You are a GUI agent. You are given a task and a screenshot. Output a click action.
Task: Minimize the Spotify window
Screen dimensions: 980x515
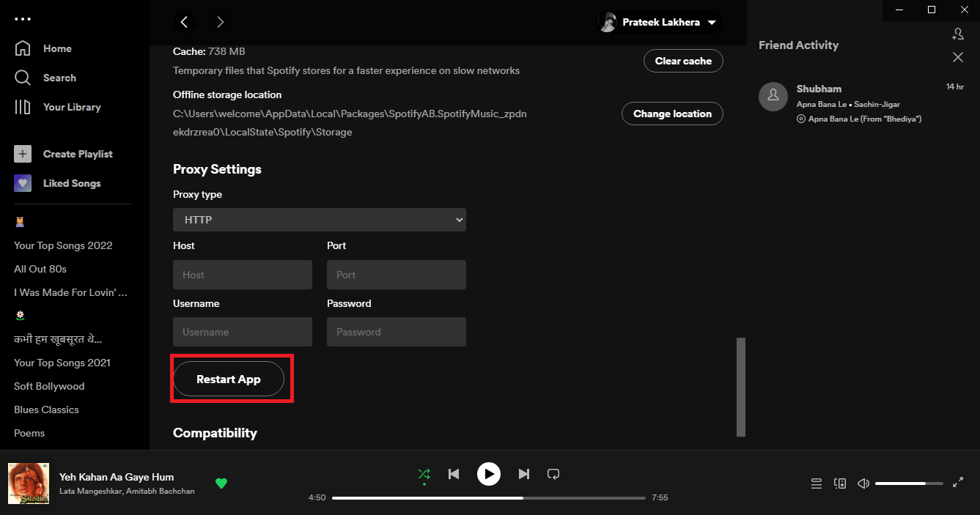(899, 10)
